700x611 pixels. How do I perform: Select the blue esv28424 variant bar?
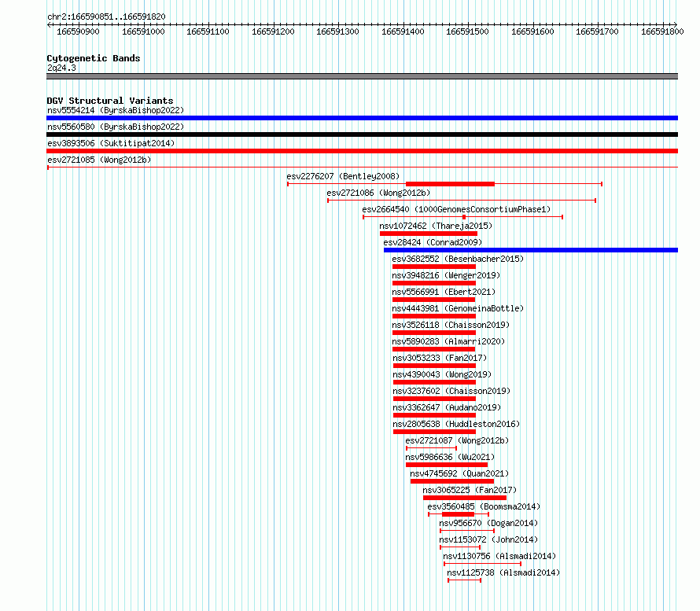pos(531,250)
